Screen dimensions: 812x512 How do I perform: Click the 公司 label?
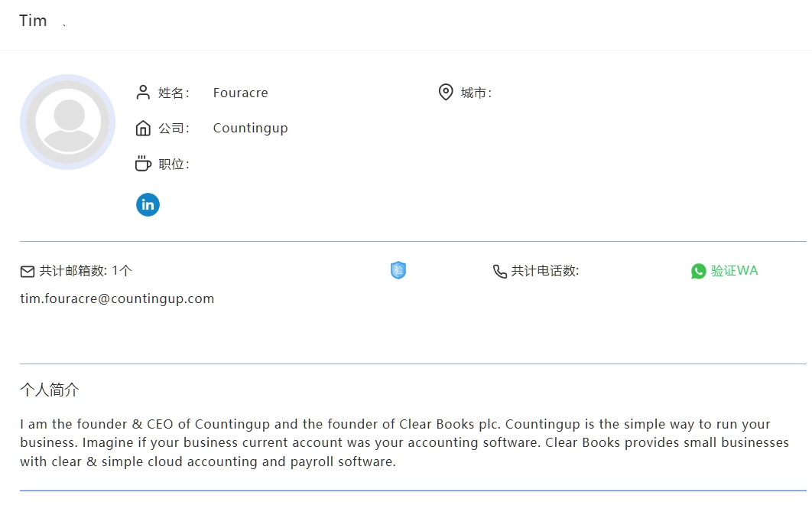pyautogui.click(x=174, y=128)
